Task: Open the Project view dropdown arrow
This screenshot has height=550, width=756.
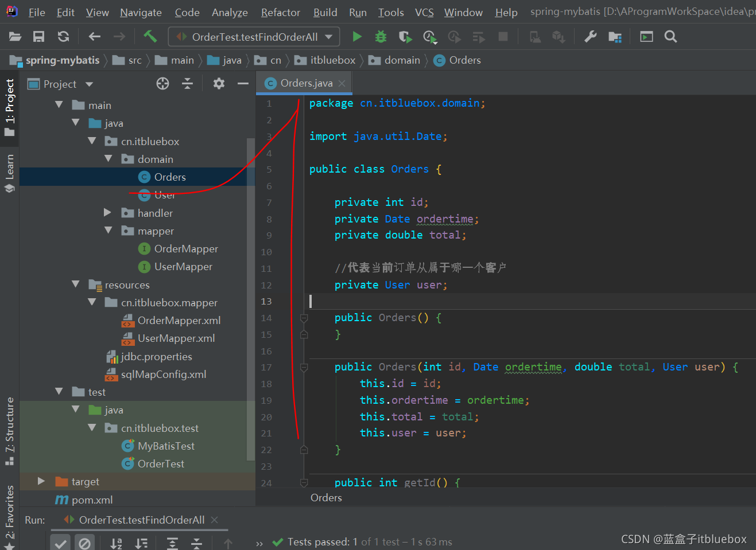Action: pyautogui.click(x=90, y=84)
